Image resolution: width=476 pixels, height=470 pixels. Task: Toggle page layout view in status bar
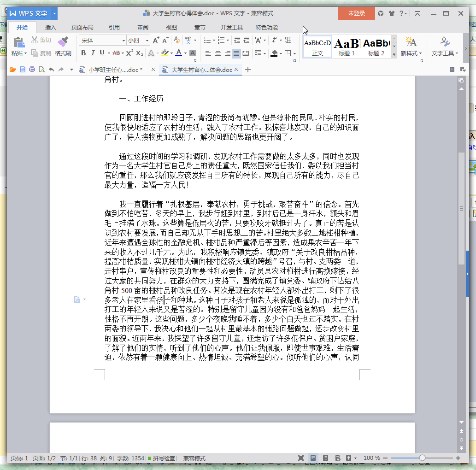tap(313, 458)
